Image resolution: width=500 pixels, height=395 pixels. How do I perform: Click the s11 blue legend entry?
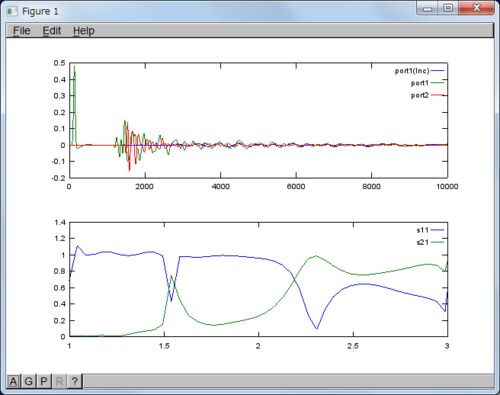click(x=430, y=230)
